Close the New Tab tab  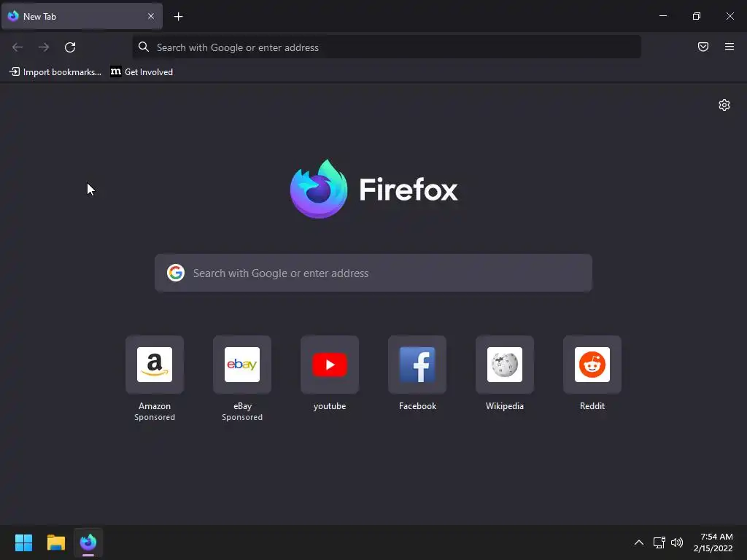point(150,16)
